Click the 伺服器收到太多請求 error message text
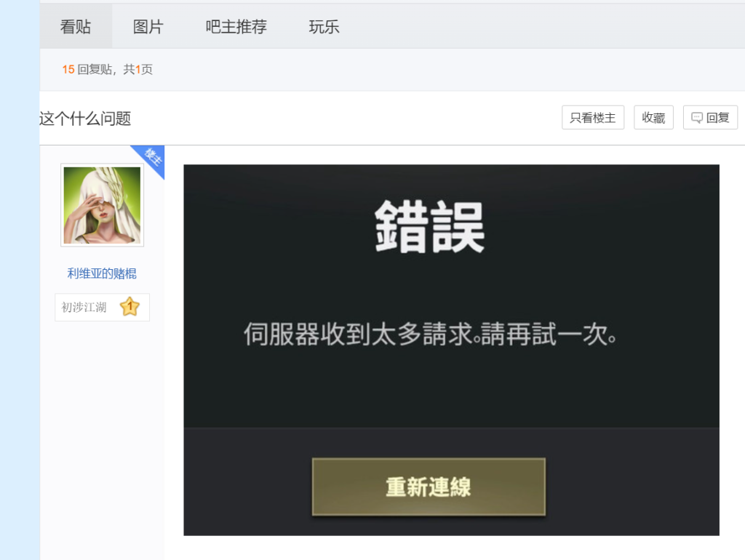 [431, 335]
